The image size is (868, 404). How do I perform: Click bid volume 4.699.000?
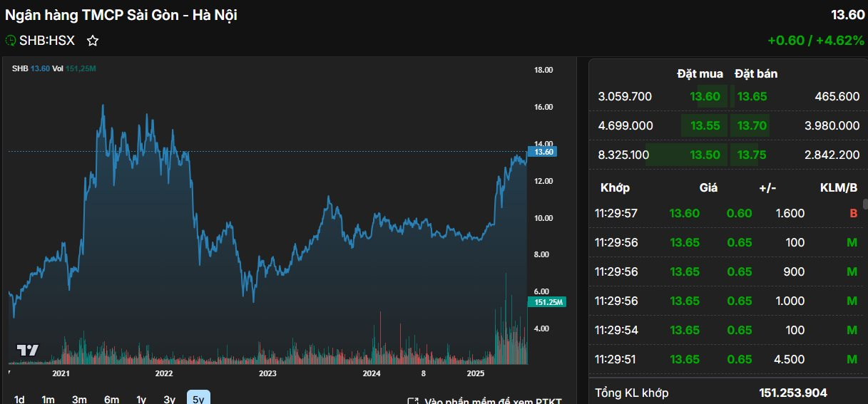tap(626, 125)
